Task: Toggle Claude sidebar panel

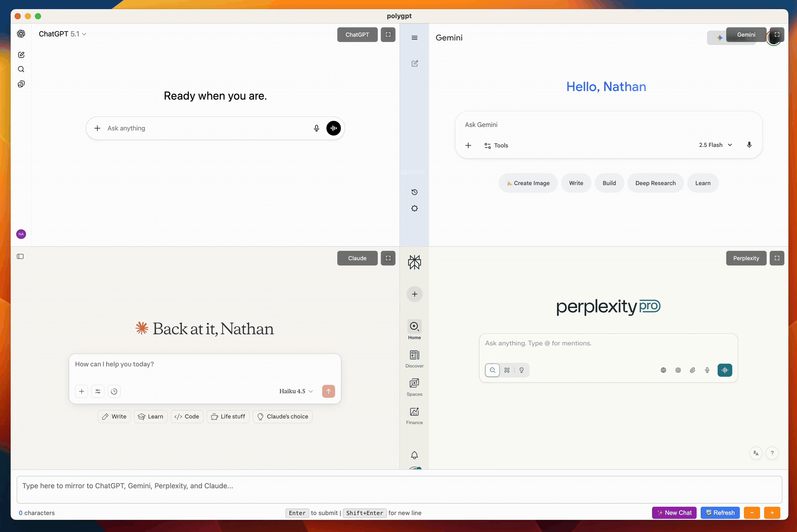Action: (x=20, y=256)
